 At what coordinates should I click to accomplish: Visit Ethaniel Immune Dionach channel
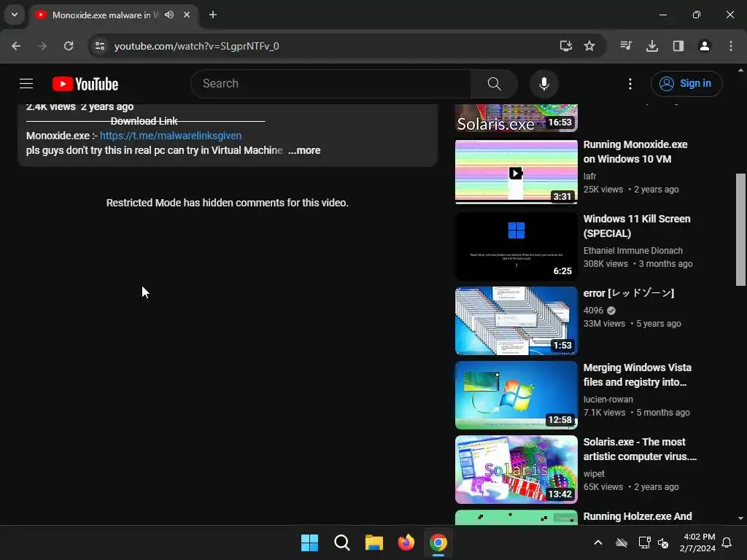click(x=632, y=251)
